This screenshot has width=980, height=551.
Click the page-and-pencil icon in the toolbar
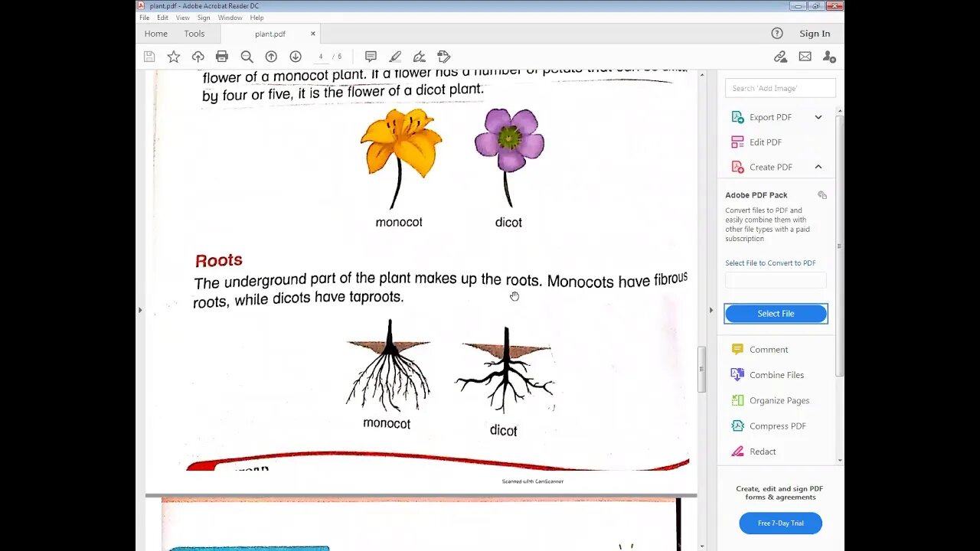click(443, 57)
